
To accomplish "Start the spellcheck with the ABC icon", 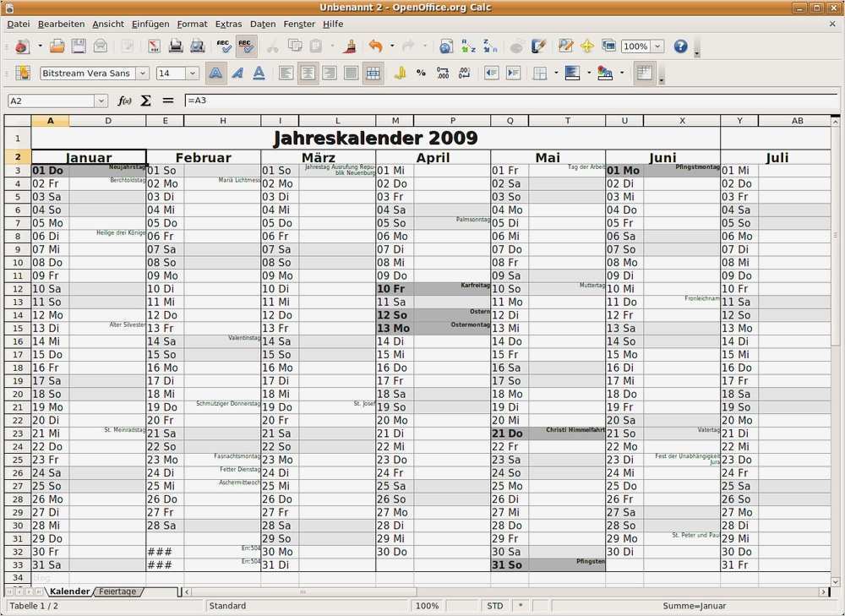I will click(x=224, y=46).
